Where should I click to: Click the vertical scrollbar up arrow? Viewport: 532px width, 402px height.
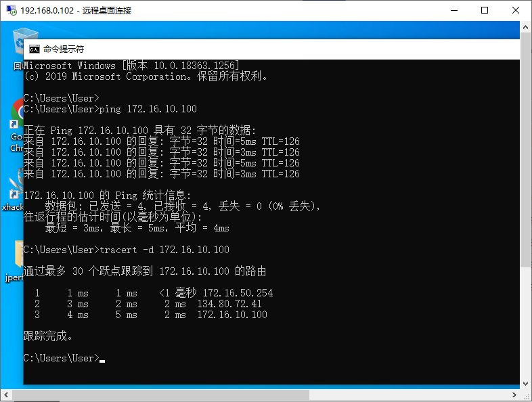click(x=525, y=28)
